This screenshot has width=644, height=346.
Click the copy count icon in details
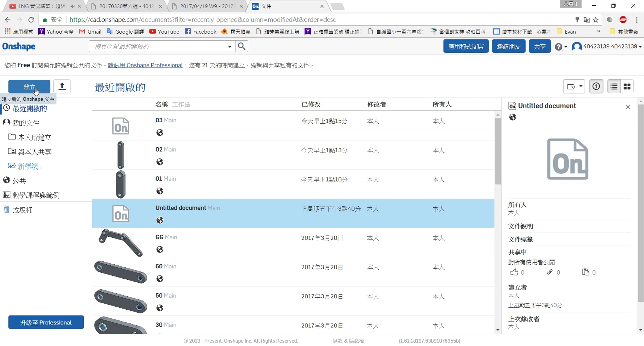coord(585,272)
